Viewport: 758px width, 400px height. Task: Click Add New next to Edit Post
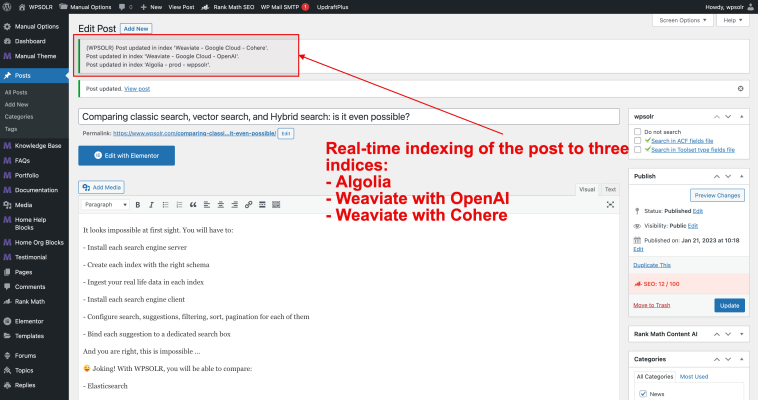click(x=136, y=29)
